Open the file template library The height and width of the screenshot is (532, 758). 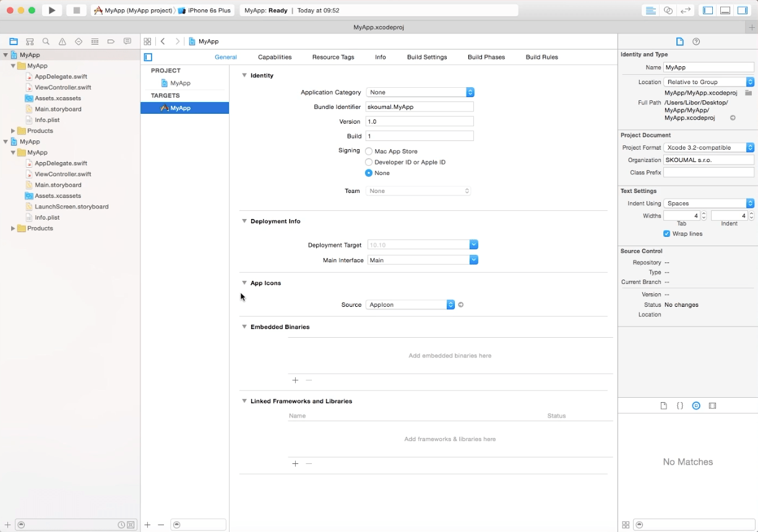pyautogui.click(x=663, y=406)
